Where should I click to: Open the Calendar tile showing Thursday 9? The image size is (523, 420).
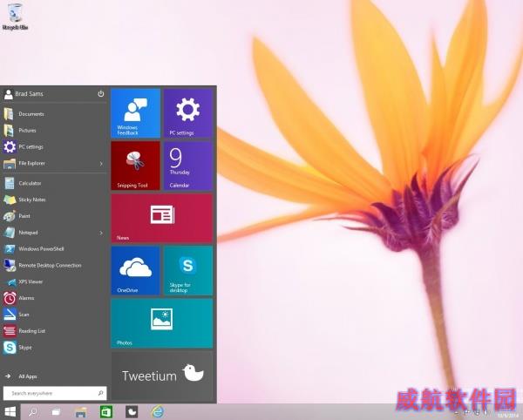click(x=188, y=166)
